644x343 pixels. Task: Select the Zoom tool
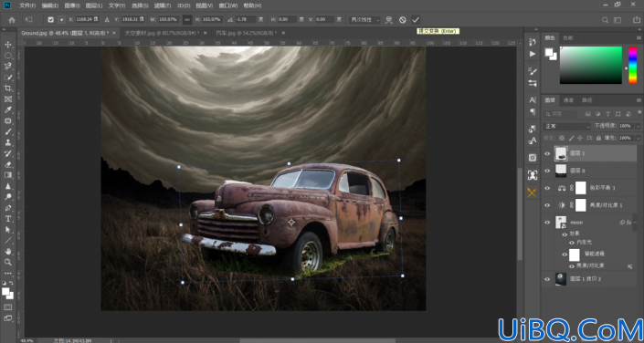(x=8, y=262)
